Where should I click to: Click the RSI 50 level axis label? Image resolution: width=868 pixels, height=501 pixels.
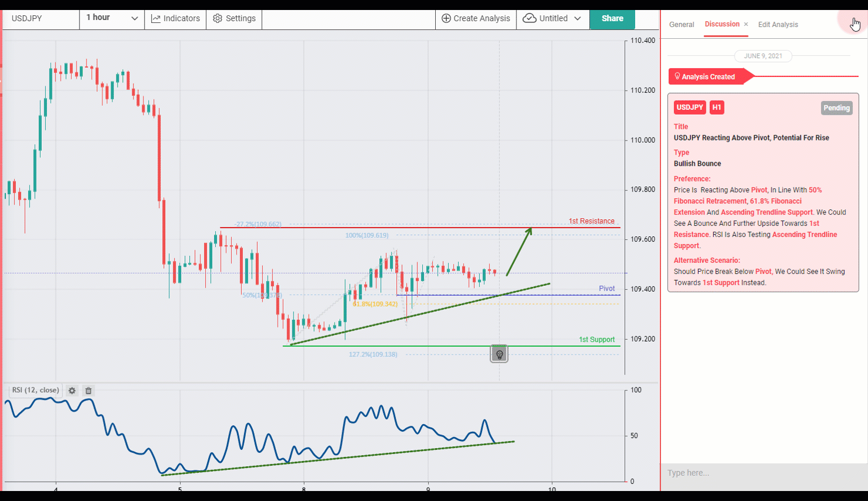(634, 436)
